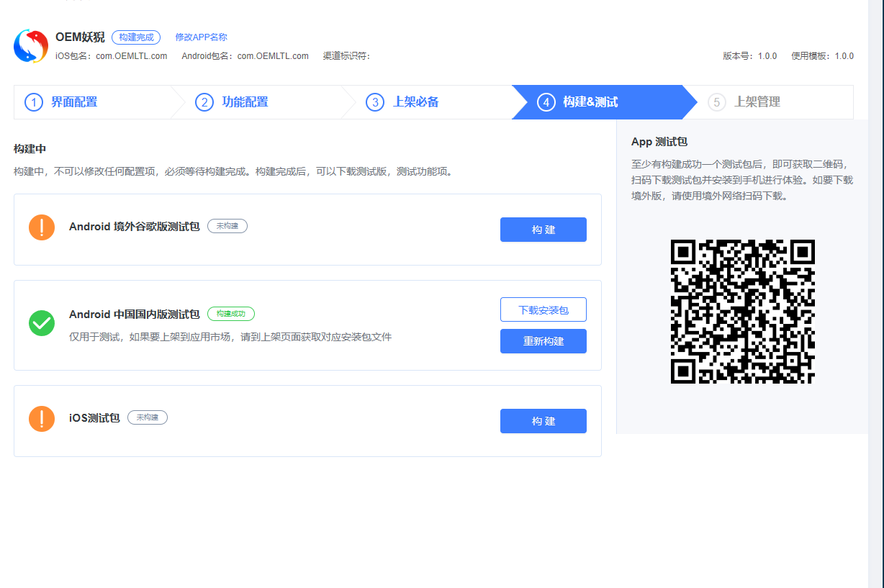884x588 pixels.
Task: Click the Android 中国国内版测试包 title
Action: point(135,315)
